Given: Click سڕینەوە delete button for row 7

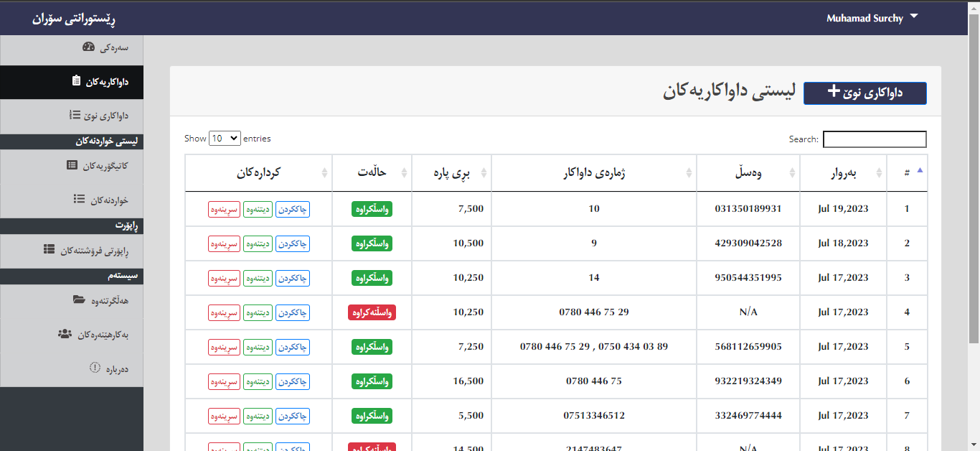Looking at the screenshot, I should (x=224, y=416).
